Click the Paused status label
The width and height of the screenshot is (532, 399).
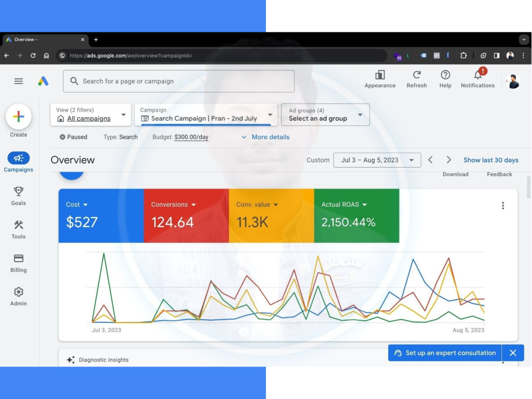tap(73, 137)
